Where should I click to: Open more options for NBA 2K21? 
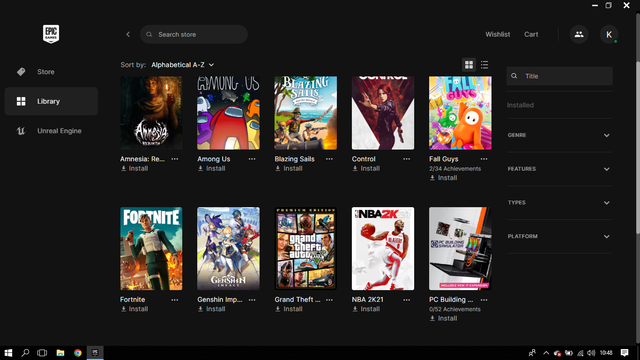pos(407,300)
